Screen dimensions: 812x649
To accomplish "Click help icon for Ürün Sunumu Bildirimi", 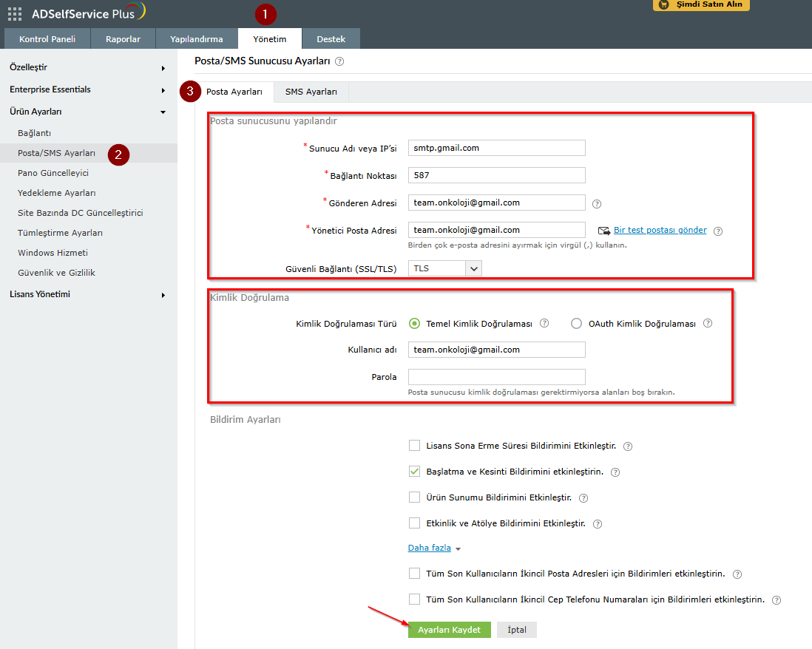I will click(583, 498).
